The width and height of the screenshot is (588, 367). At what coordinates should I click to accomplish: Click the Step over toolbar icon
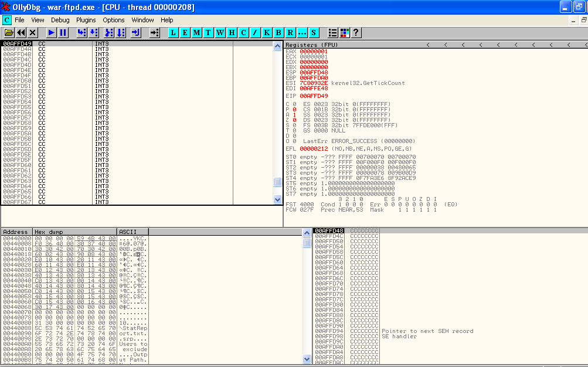coord(94,33)
